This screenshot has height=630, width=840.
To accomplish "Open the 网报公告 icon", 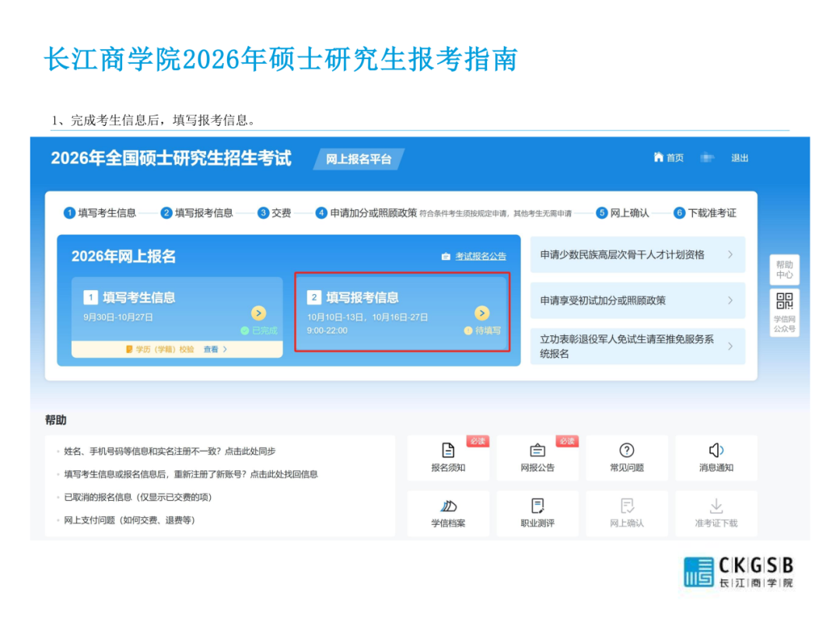I will click(537, 451).
